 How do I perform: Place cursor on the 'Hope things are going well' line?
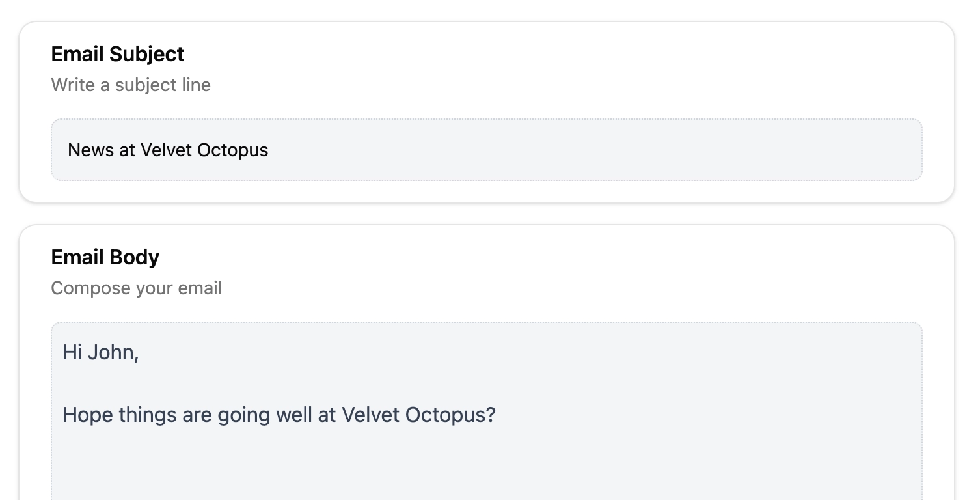point(279,415)
